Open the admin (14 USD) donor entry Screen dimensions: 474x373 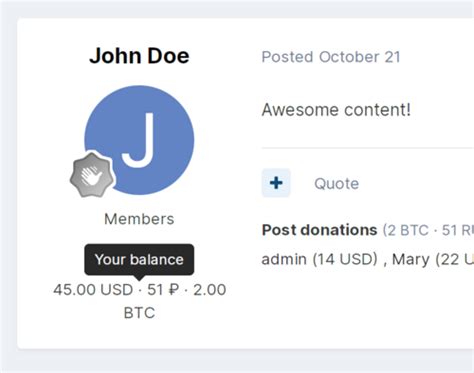click(x=320, y=259)
